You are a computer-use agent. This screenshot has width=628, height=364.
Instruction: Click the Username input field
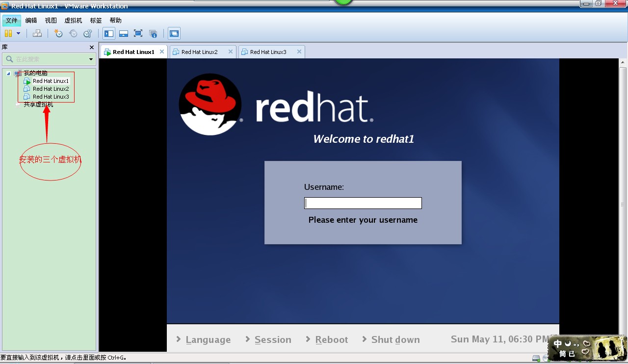[x=363, y=203]
